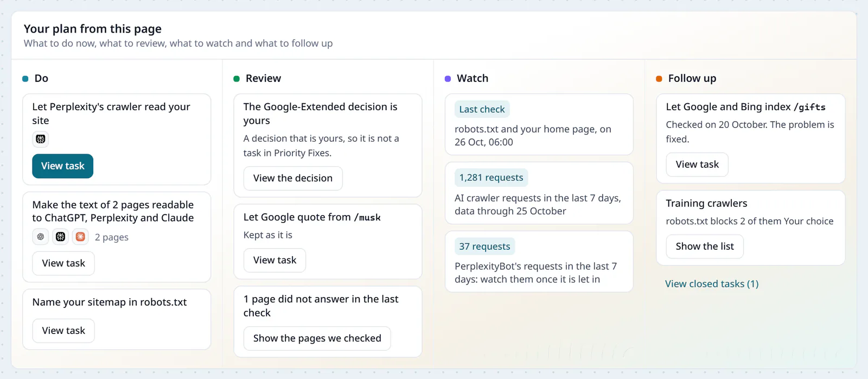The width and height of the screenshot is (868, 379).
Task: Click 'A decision that is yours' description text
Action: tap(321, 146)
